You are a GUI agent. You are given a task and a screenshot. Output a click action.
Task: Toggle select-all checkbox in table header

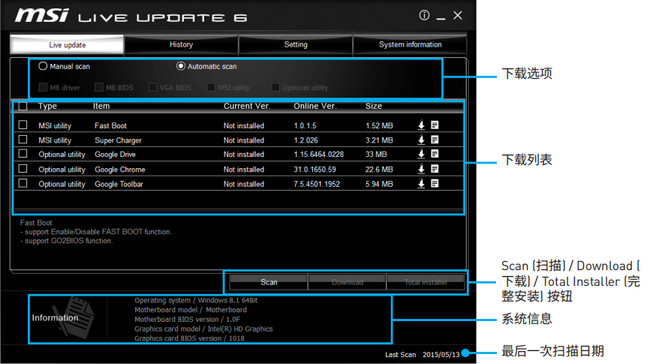23,107
